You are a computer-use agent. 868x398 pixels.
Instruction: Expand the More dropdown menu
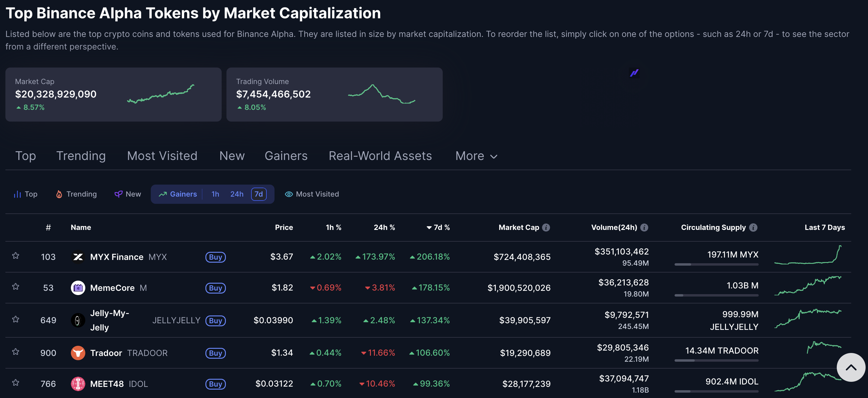click(x=476, y=156)
